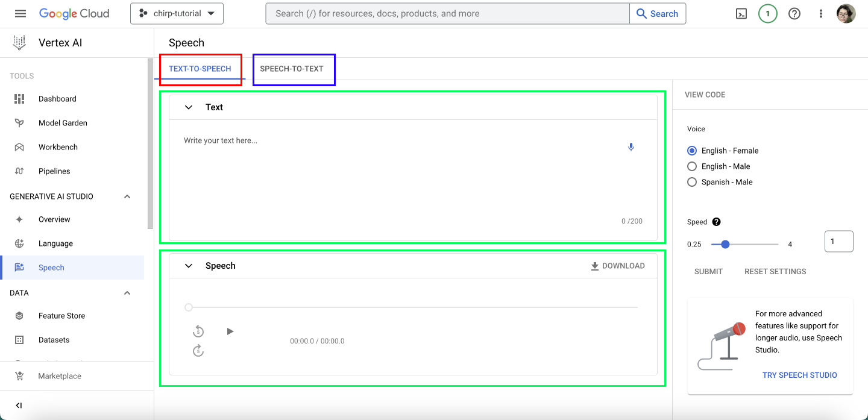Click the 00:00.0 / 00:00.0 timestamp
The image size is (868, 420).
(x=317, y=341)
